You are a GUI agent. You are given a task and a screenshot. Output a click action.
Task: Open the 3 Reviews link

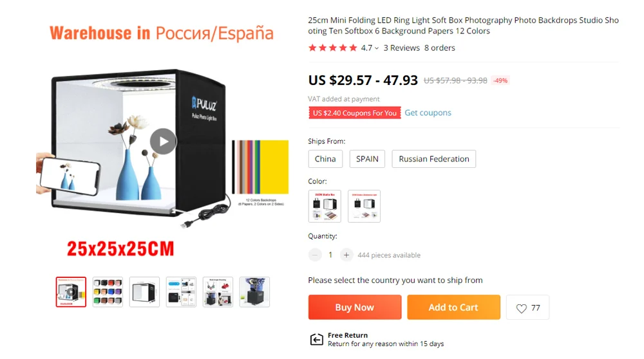click(401, 48)
